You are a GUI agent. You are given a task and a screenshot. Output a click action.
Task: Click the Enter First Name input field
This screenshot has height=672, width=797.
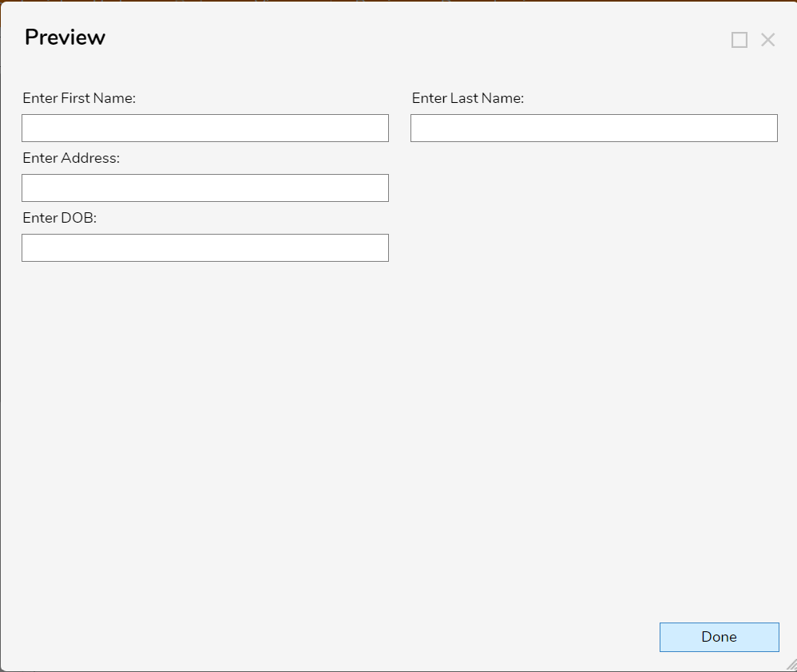pyautogui.click(x=205, y=128)
